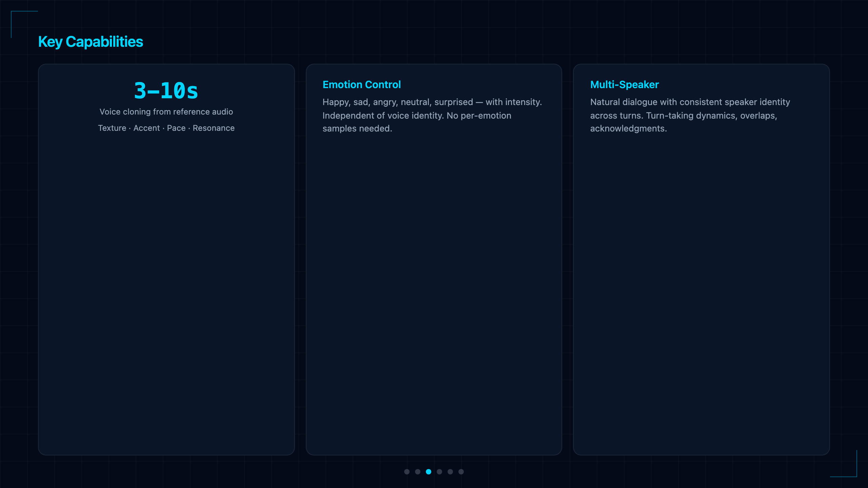The image size is (868, 488).
Task: Click the word Resonance in first card
Action: click(214, 128)
